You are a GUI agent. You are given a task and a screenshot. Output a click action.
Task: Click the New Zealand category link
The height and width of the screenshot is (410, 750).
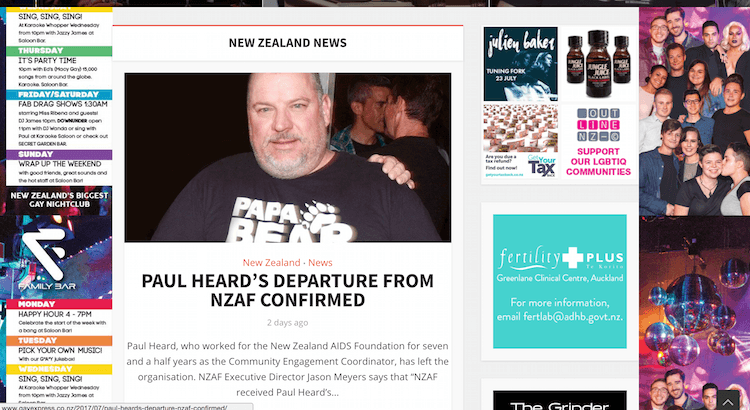click(271, 263)
